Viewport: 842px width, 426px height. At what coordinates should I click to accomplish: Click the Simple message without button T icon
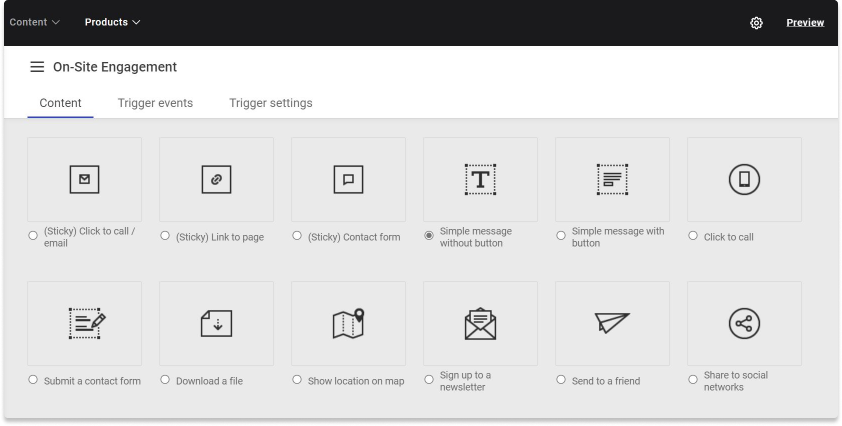coord(480,179)
